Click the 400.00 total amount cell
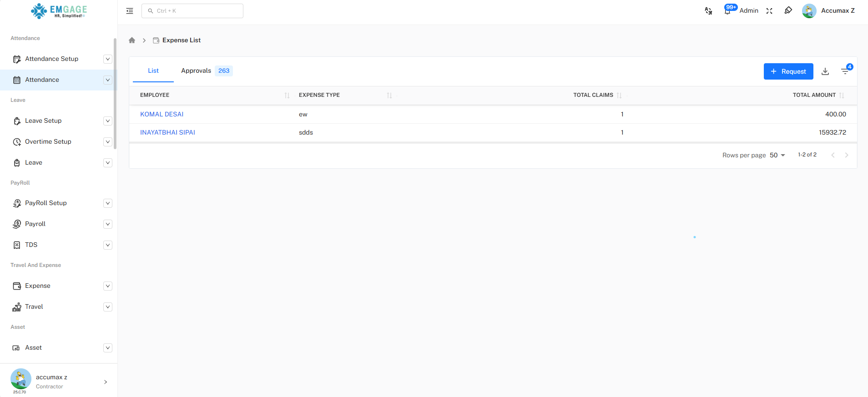The width and height of the screenshot is (868, 397). pos(836,114)
